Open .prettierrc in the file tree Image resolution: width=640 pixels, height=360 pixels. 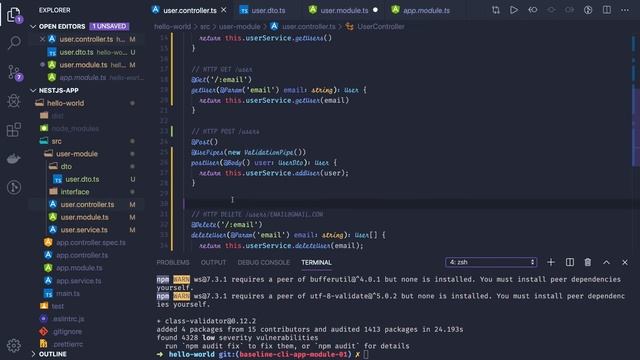coord(68,344)
